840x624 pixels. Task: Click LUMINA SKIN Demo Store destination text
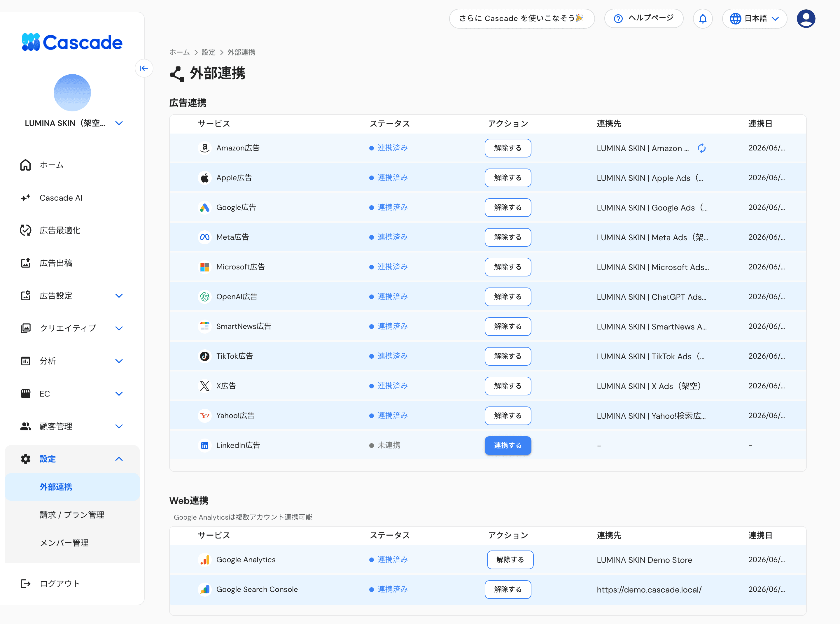644,560
